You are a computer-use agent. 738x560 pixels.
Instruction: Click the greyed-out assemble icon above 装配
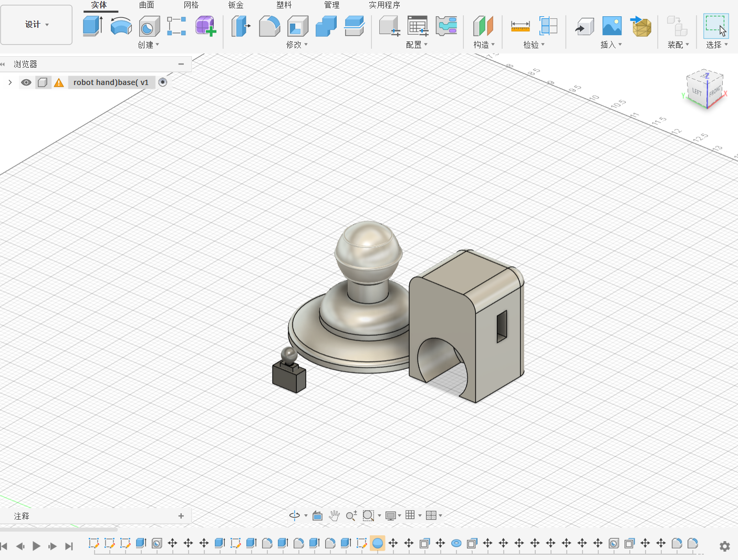(677, 26)
